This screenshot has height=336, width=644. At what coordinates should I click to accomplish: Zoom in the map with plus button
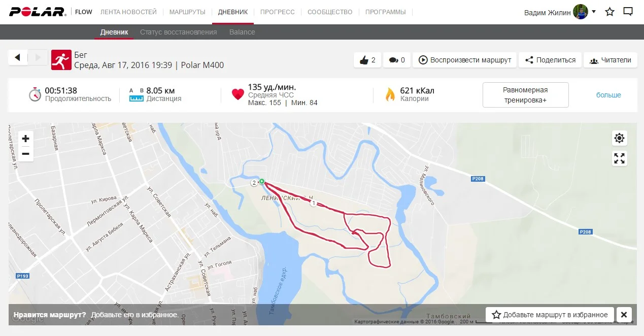pos(25,139)
